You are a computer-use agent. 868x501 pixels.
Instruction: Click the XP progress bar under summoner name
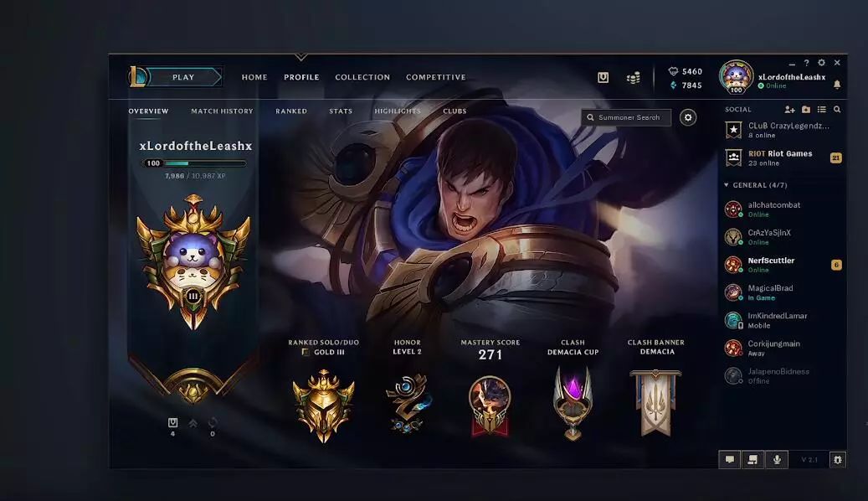point(194,163)
